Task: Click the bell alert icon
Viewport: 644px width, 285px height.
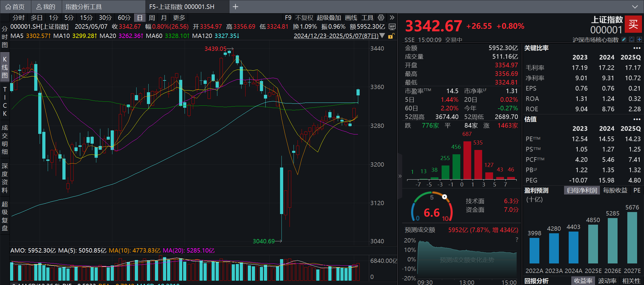Action: pyautogui.click(x=632, y=39)
